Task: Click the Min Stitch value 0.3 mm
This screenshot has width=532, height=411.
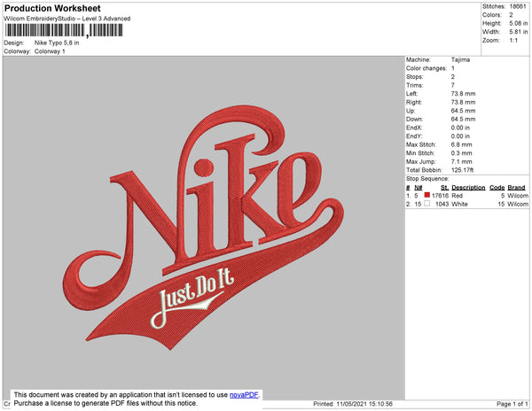Action: 461,153
